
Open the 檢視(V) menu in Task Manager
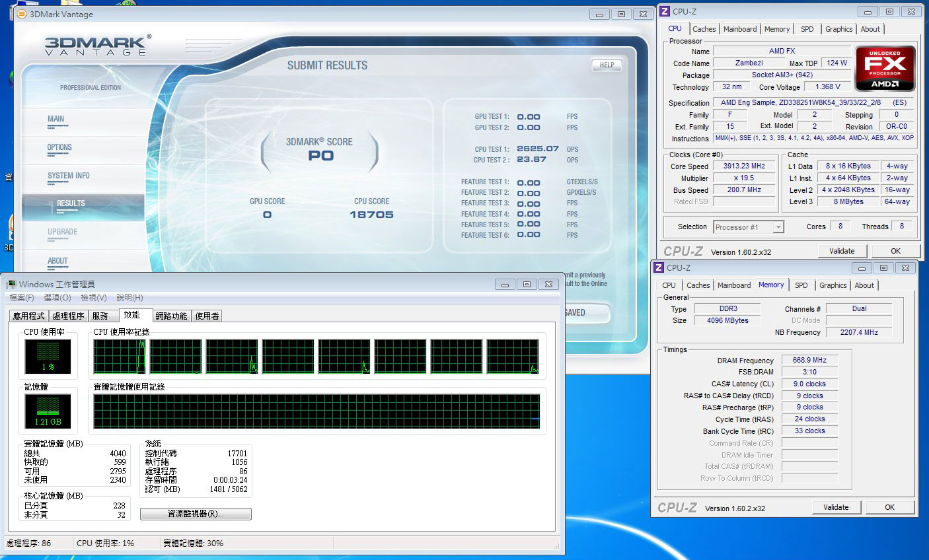coord(93,298)
